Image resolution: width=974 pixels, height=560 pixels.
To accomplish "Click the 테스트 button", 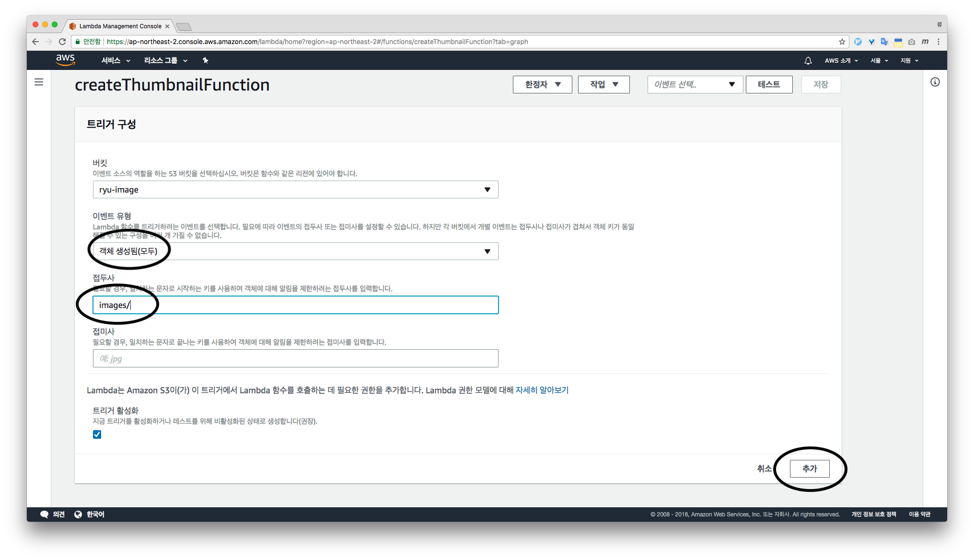I will point(768,84).
